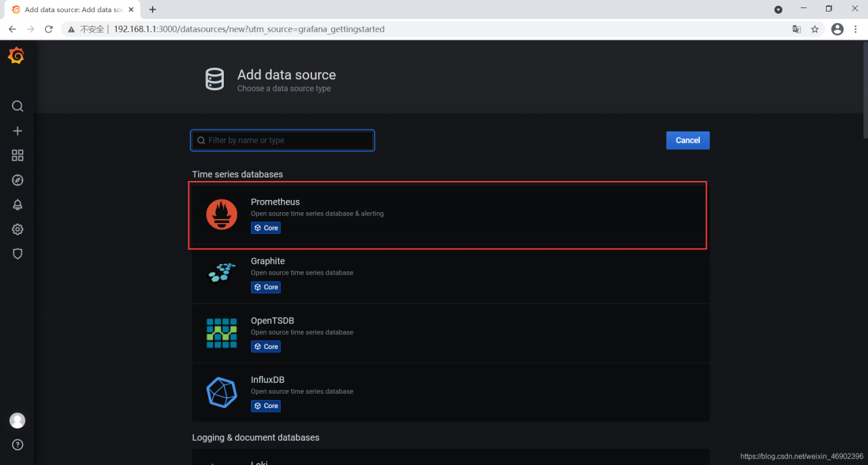Close the Add data source browser tab
Viewport: 868px width, 465px height.
(x=132, y=9)
